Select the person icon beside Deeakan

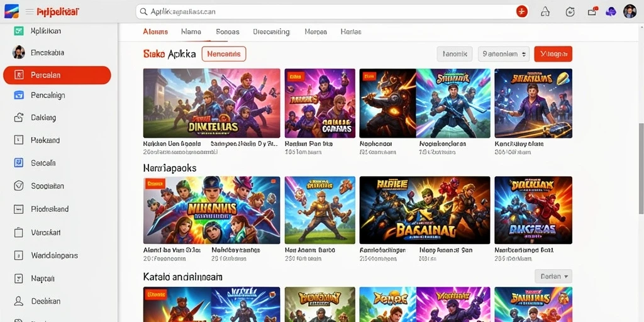pyautogui.click(x=18, y=301)
